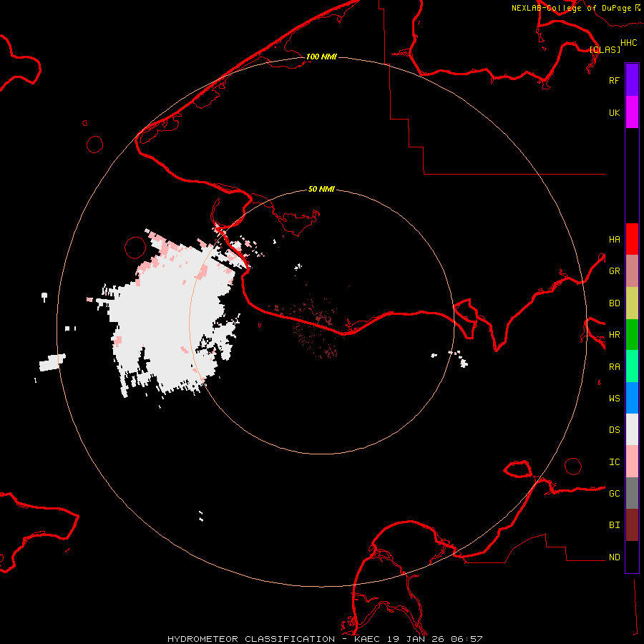Click the 50 NMI range ring label

tap(321, 189)
